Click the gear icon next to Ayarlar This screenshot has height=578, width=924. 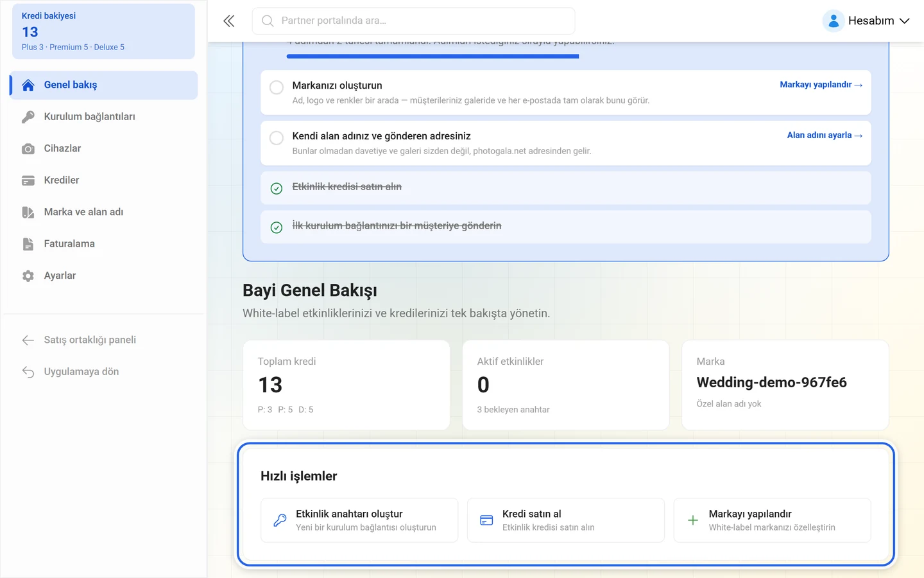click(28, 276)
